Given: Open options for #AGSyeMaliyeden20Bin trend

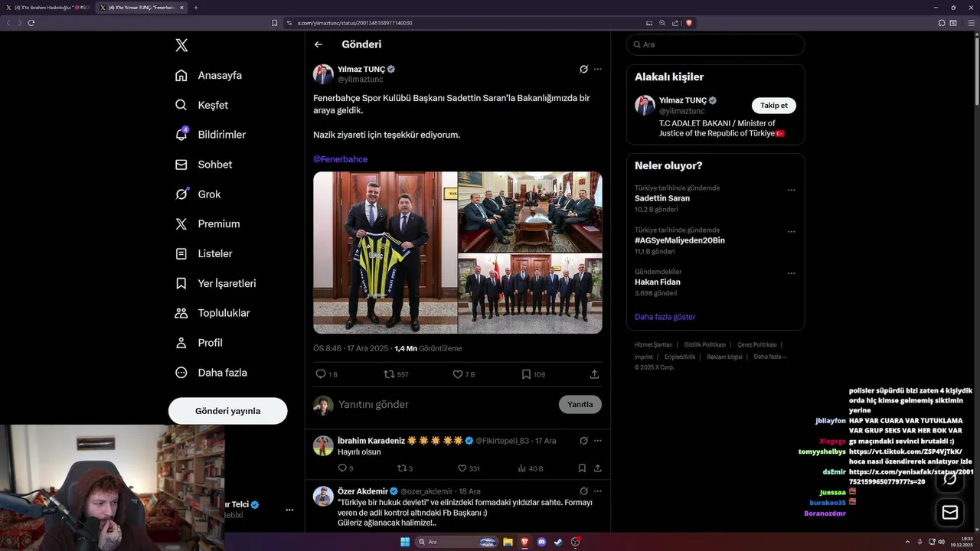Looking at the screenshot, I should (x=792, y=232).
